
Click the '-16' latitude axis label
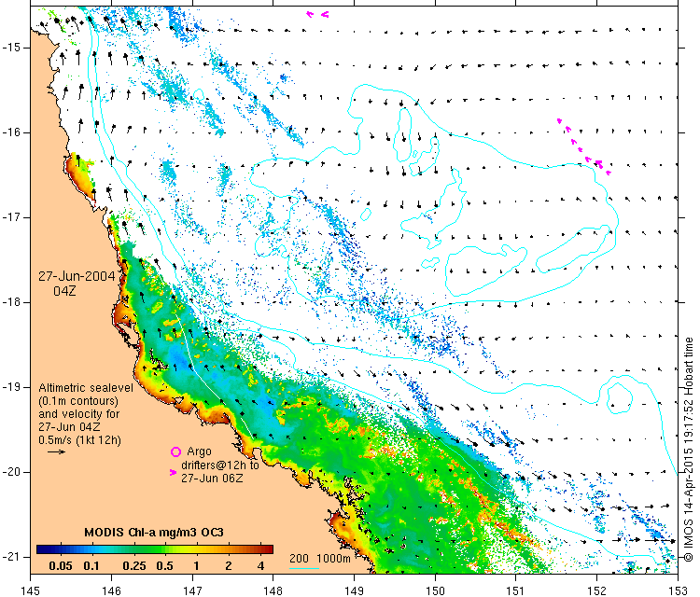tap(10, 132)
